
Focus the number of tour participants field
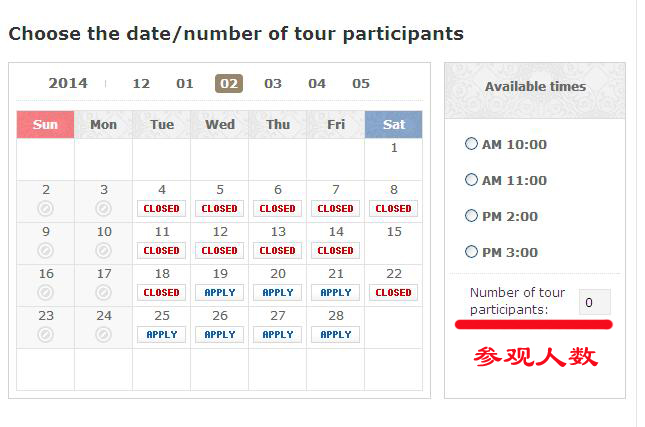coord(594,302)
